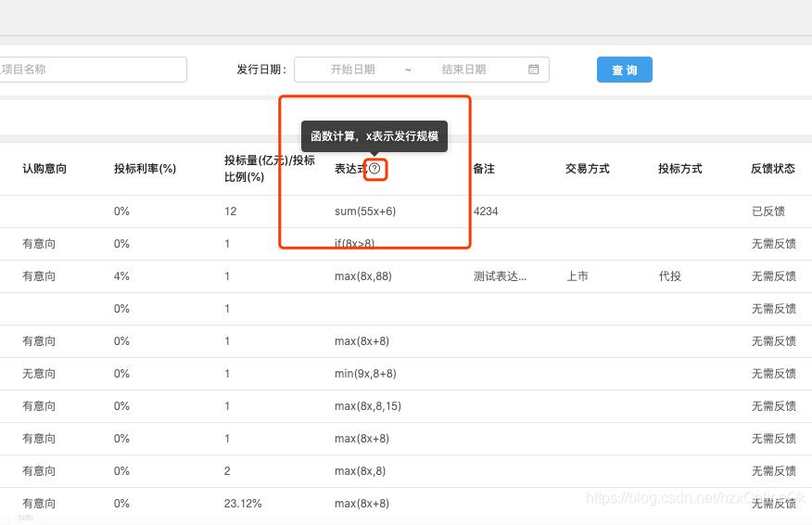Click the 投标利率(%) column header
Viewport: 812px width, 525px height.
145,169
